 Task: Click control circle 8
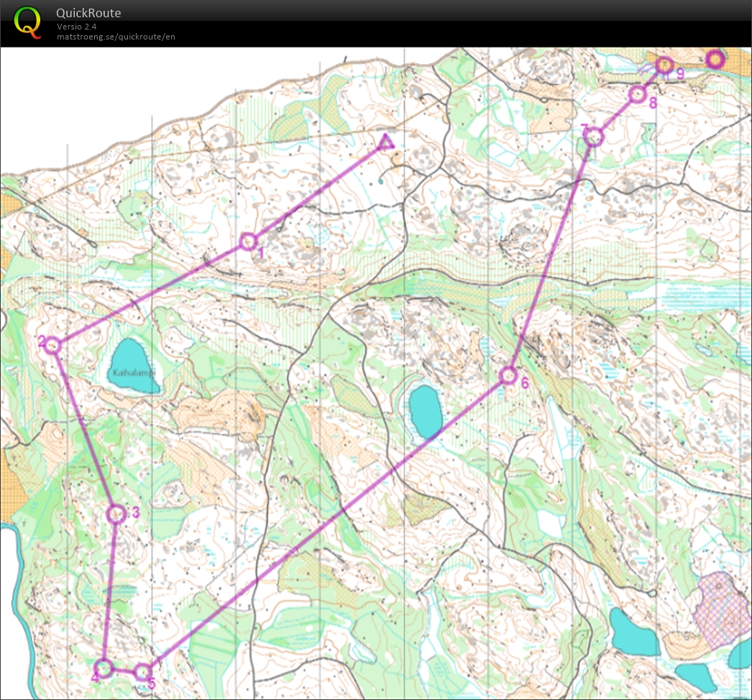tap(637, 94)
